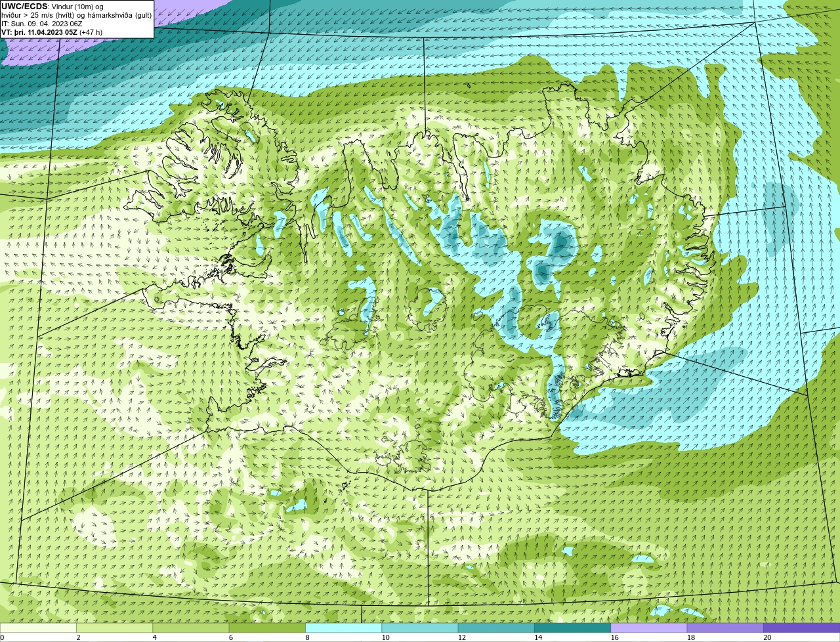Click the 14–16 m/s dark teal legend swatch
This screenshot has width=840, height=642.
point(572,628)
